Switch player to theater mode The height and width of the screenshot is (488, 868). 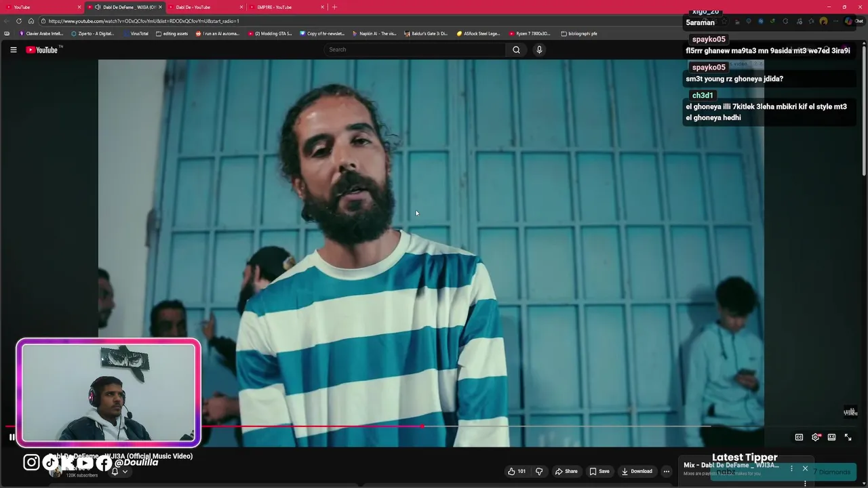pyautogui.click(x=831, y=437)
